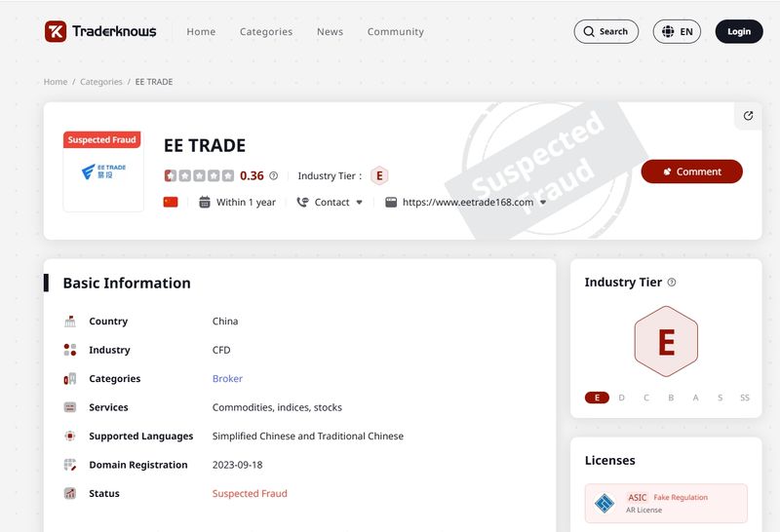Screen dimensions: 780x532
Task: Click the Comment button
Action: pyautogui.click(x=691, y=171)
